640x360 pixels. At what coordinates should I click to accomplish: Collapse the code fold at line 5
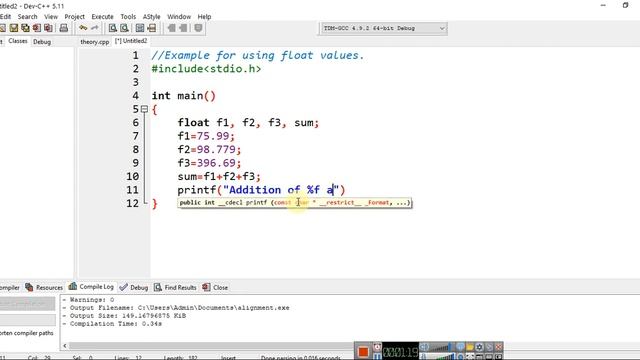click(144, 109)
